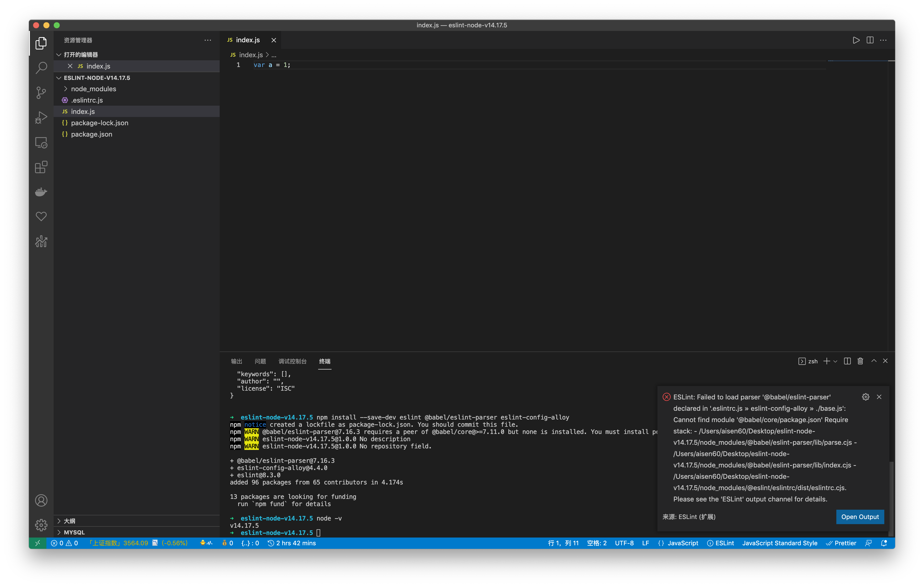The height and width of the screenshot is (587, 924).
Task: Click the Open Output button
Action: pyautogui.click(x=860, y=516)
